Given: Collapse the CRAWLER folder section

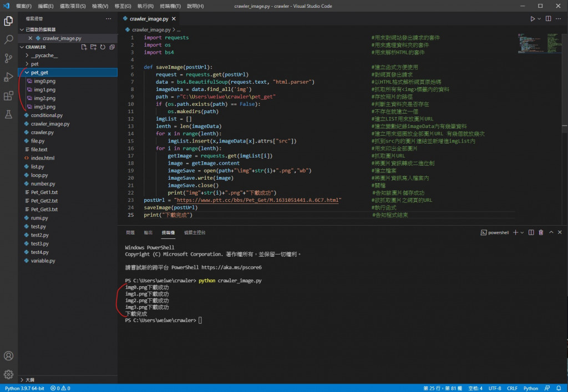Looking at the screenshot, I should (x=22, y=47).
